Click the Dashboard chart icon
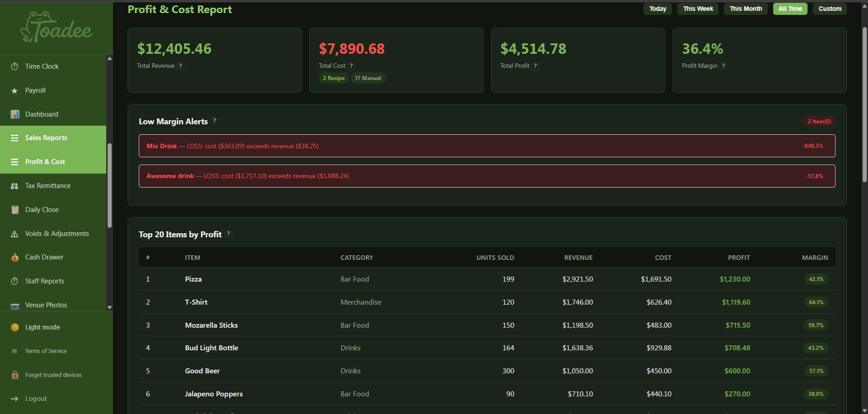Screen dimensions: 868x414 click(x=14, y=114)
